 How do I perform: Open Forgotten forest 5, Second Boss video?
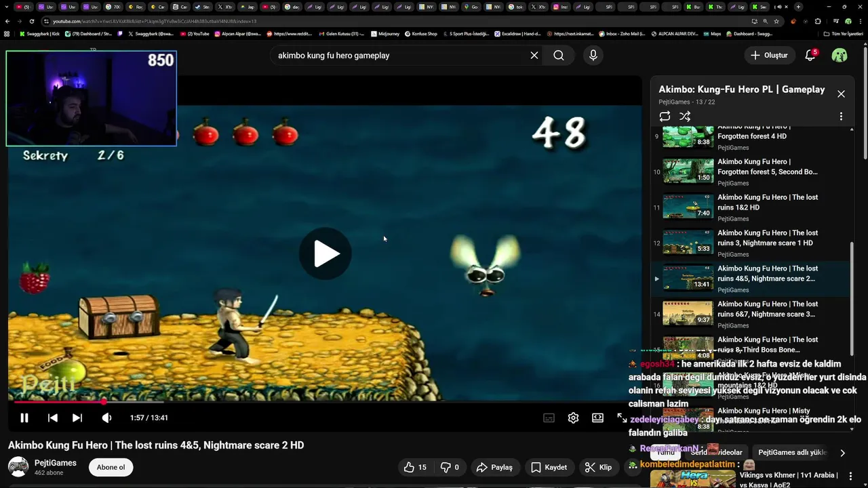click(749, 172)
